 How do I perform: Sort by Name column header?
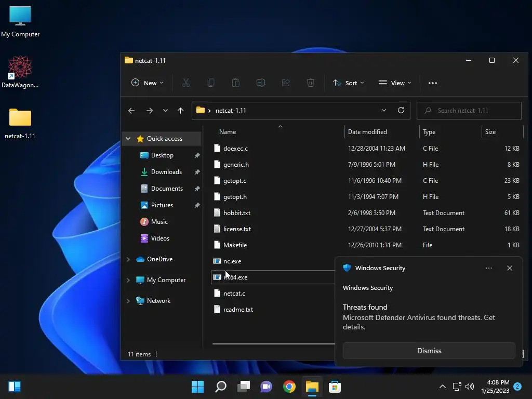click(228, 132)
